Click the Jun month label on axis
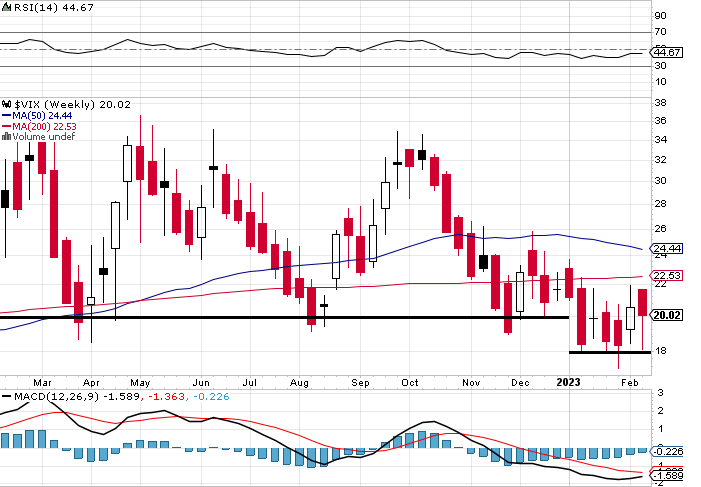The image size is (701, 487). (x=201, y=383)
